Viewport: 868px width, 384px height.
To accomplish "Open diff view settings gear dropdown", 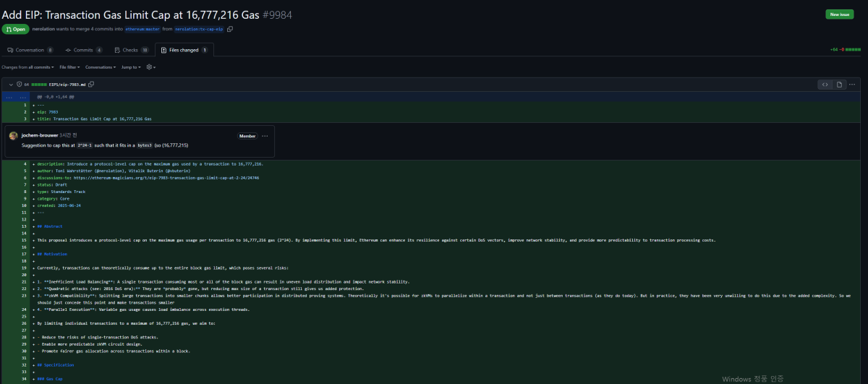I will 150,67.
